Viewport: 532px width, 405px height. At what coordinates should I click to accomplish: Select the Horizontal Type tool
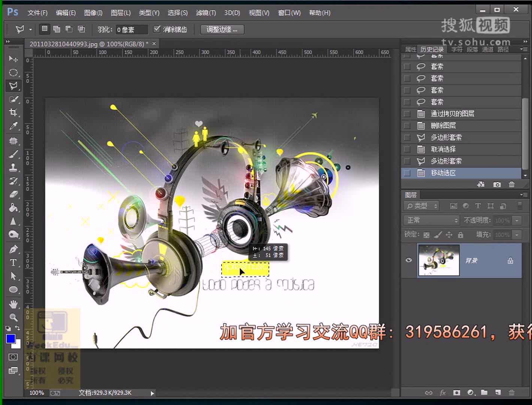13,262
